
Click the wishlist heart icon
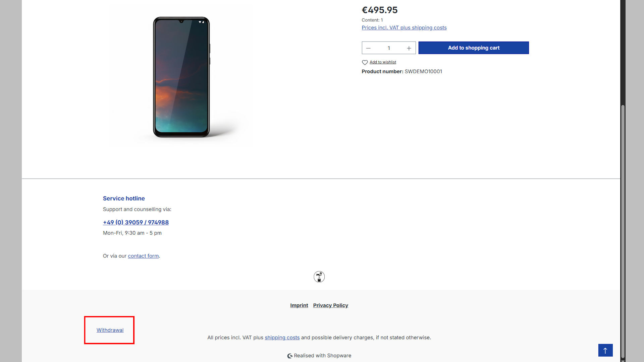pyautogui.click(x=365, y=62)
